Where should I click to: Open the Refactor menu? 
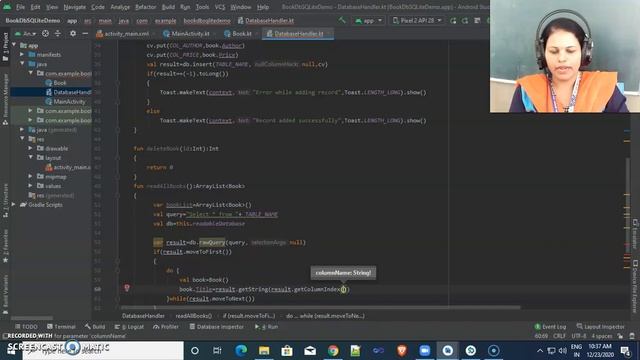[x=146, y=7]
